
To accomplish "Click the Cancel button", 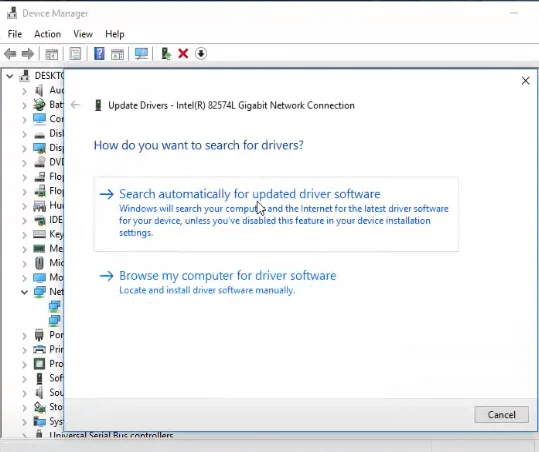I will (x=501, y=415).
